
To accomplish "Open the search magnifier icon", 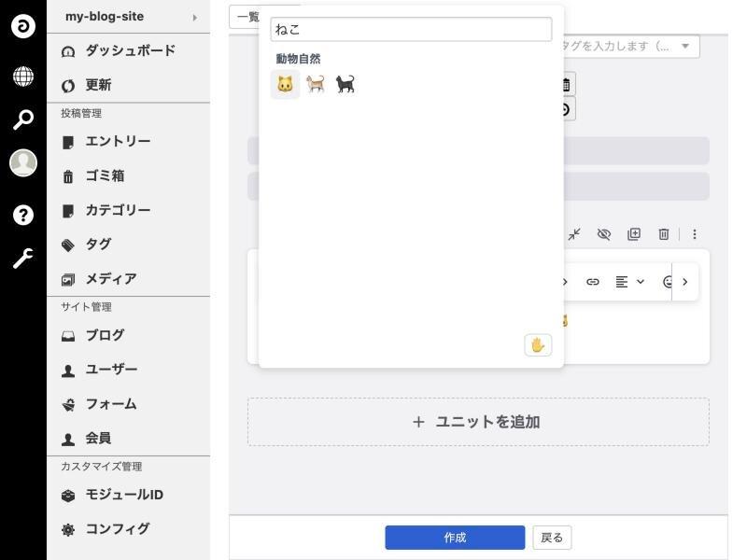I will (x=22, y=119).
